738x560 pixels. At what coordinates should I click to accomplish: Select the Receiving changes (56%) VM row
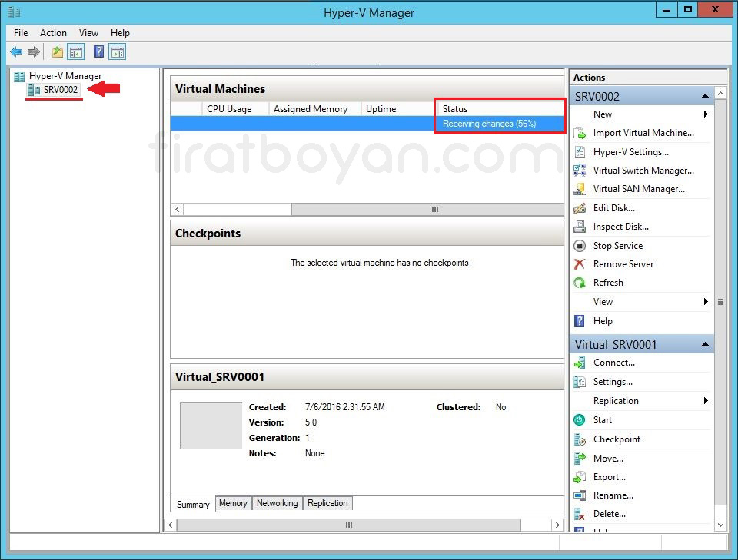coord(367,124)
